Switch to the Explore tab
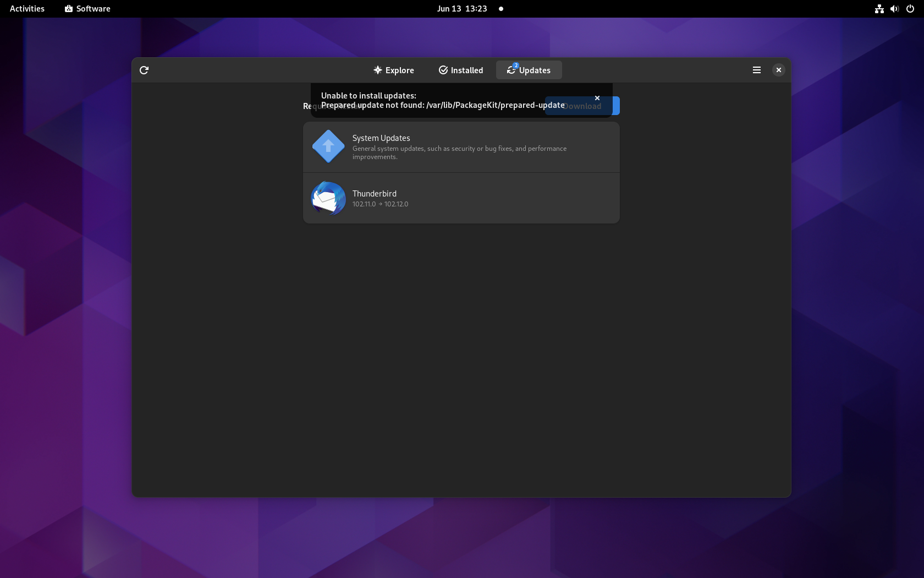The width and height of the screenshot is (924, 578). (x=394, y=70)
